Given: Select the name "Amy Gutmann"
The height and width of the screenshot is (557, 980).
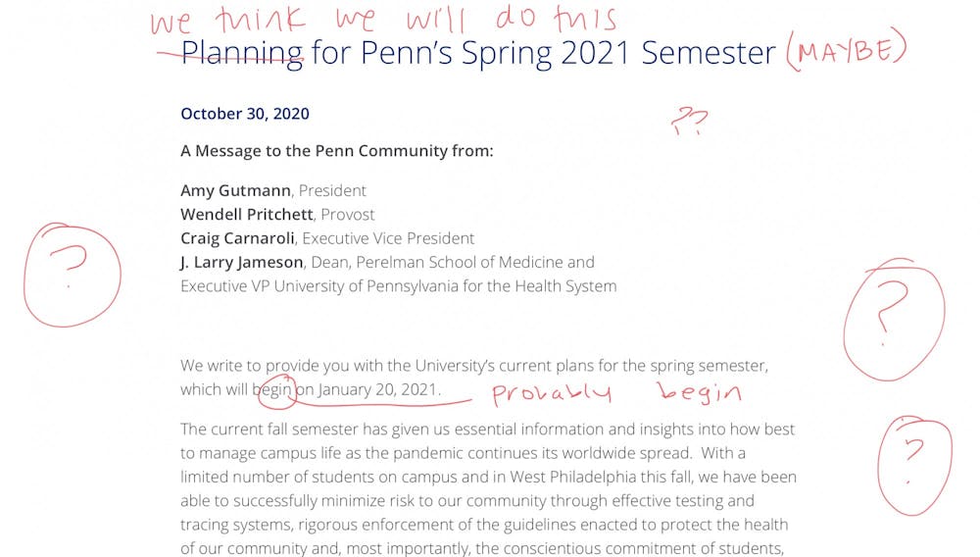Looking at the screenshot, I should coord(235,190).
